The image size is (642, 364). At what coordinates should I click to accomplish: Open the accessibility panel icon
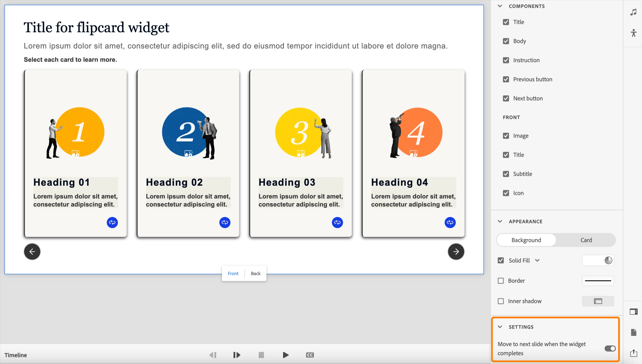point(633,33)
